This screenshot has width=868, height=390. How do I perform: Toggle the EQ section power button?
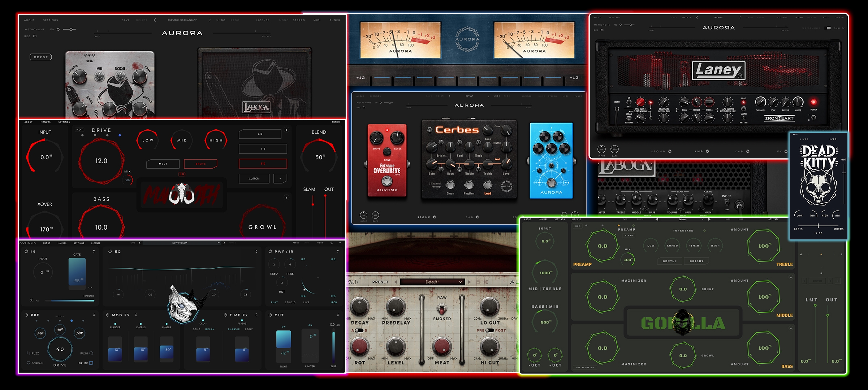pos(110,251)
